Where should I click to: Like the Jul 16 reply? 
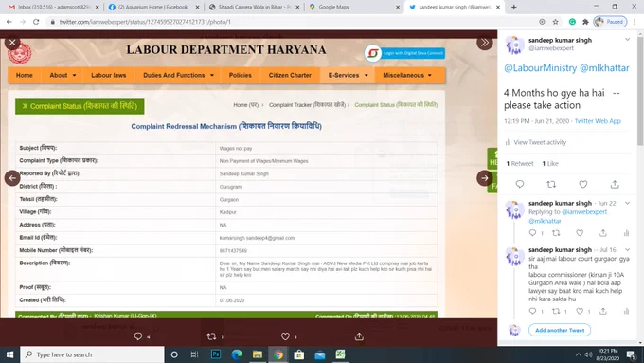point(580,311)
